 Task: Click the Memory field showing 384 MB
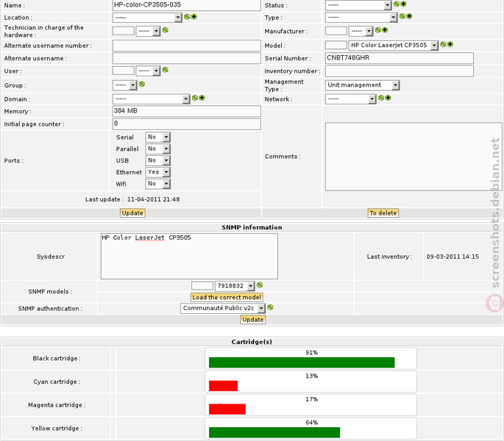tap(186, 111)
